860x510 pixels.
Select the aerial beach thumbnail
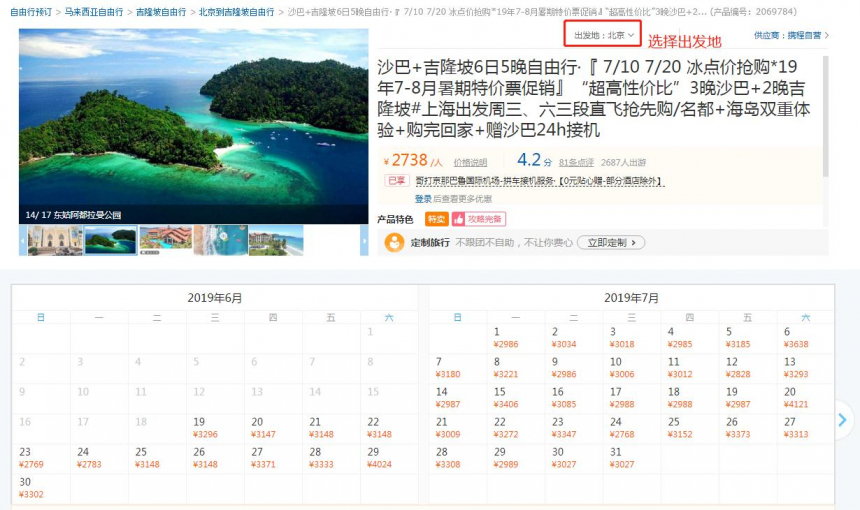click(x=220, y=240)
